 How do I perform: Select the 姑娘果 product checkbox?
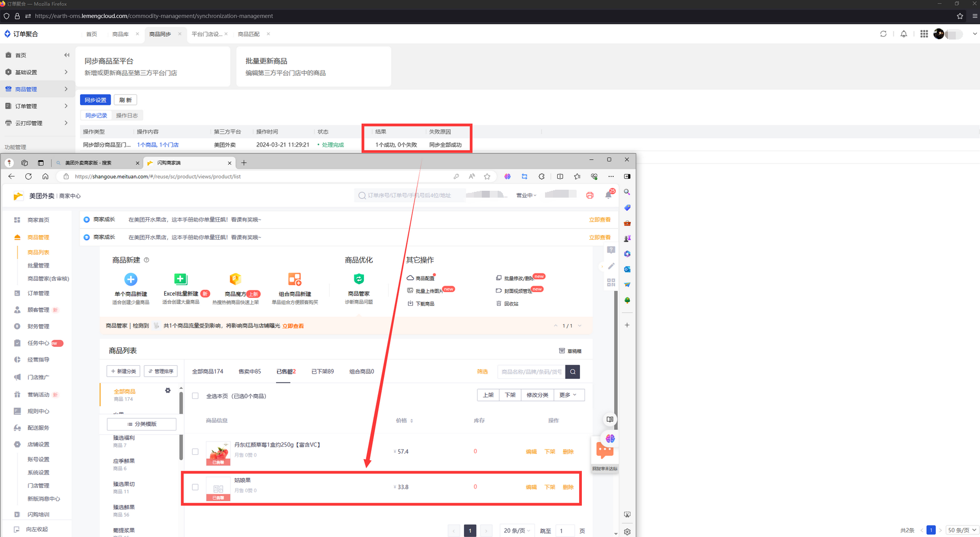[195, 487]
